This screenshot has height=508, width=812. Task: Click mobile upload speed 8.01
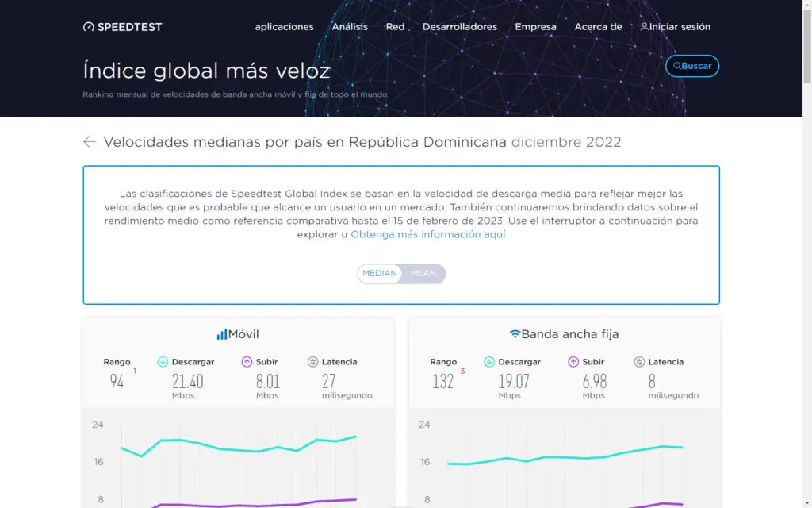268,382
